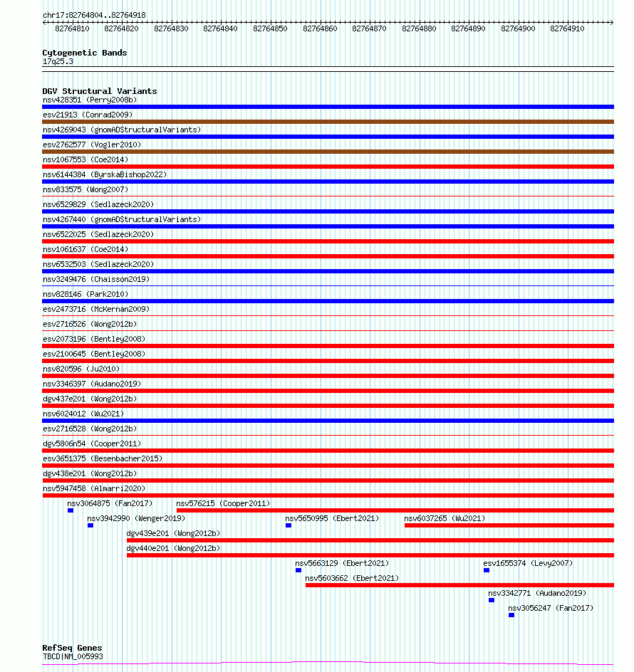Open nsv5650995 (Ebert2021) label
The height and width of the screenshot is (672, 634).
pyautogui.click(x=332, y=518)
